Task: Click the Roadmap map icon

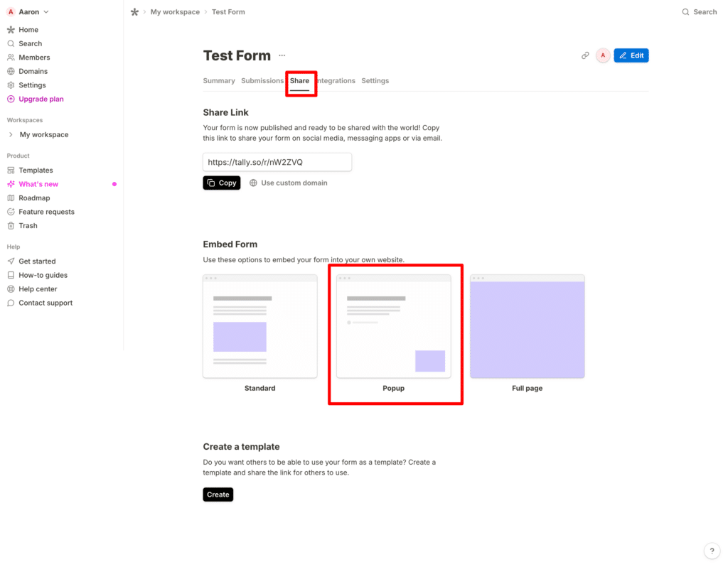Action: (x=11, y=198)
